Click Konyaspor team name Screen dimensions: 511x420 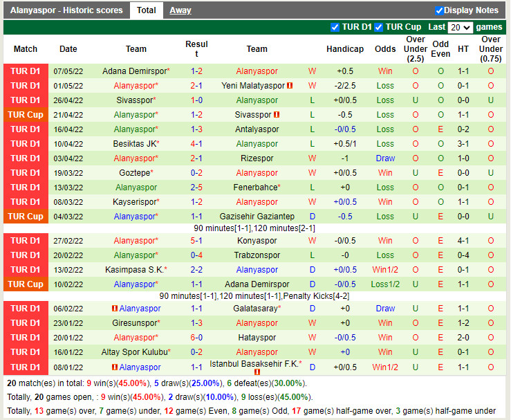click(x=257, y=241)
